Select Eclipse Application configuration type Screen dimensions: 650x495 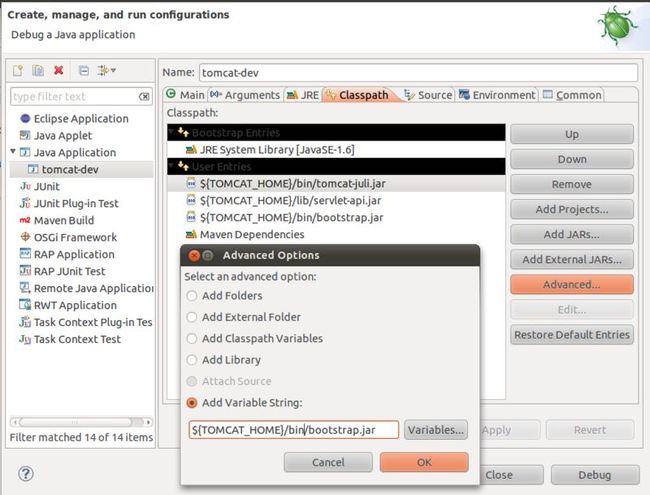click(81, 119)
